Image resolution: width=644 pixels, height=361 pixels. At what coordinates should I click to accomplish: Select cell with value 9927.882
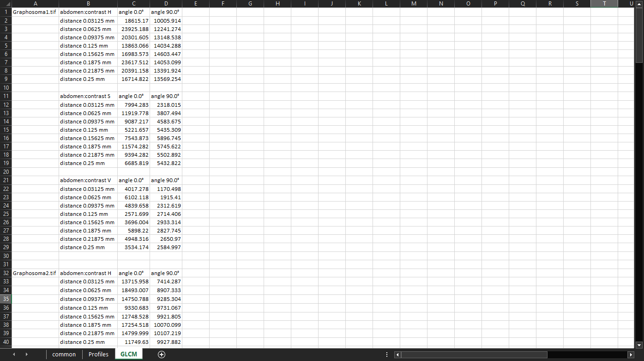[166, 342]
